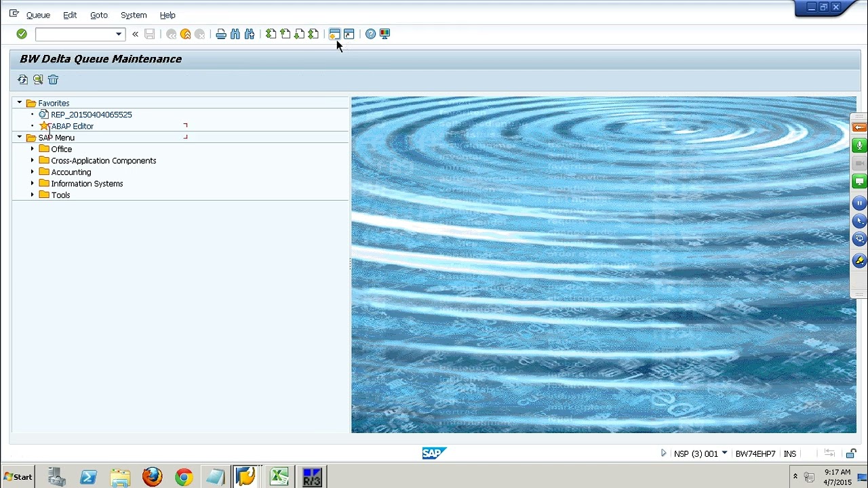Toggle the greyed webcam button
This screenshot has height=488, width=868.
click(x=859, y=163)
